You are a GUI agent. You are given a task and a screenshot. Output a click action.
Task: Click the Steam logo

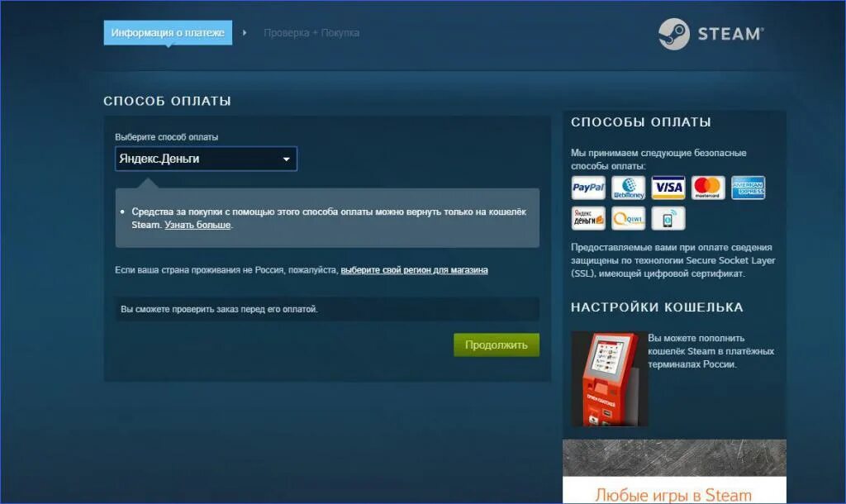(711, 34)
